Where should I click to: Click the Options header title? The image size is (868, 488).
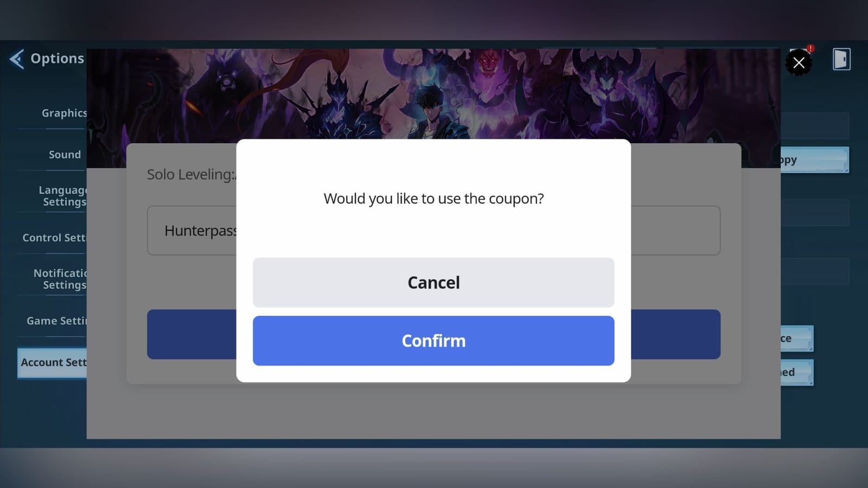[57, 59]
